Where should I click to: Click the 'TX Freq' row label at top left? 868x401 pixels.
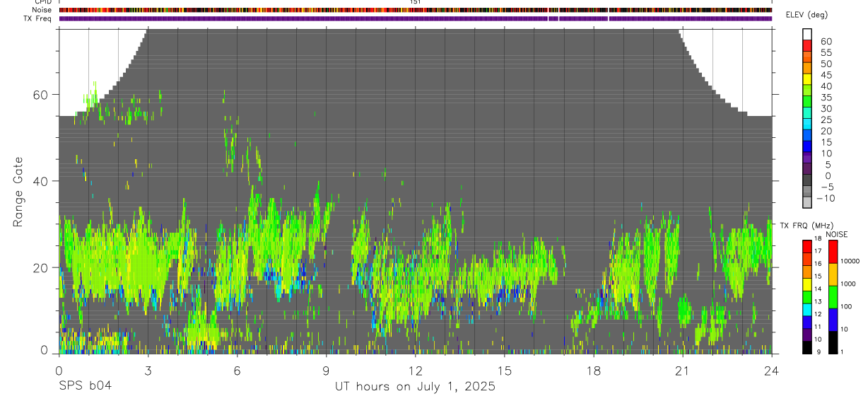[x=39, y=18]
